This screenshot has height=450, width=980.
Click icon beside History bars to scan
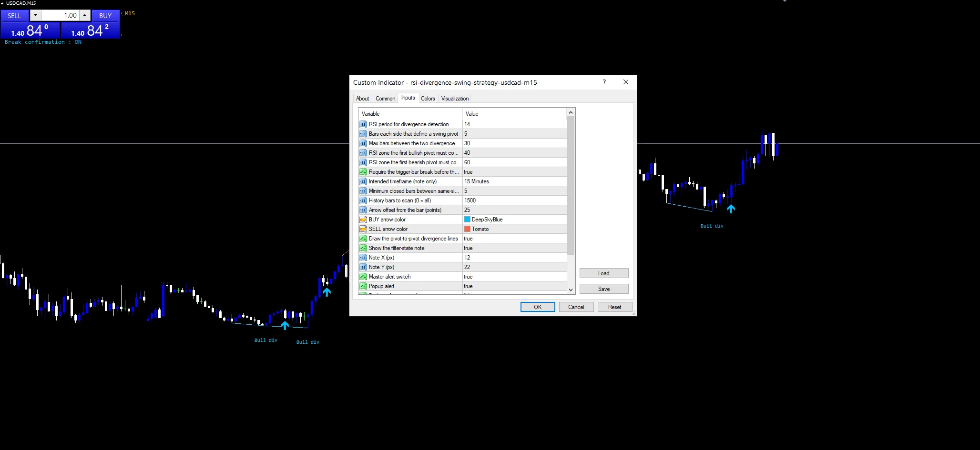363,200
